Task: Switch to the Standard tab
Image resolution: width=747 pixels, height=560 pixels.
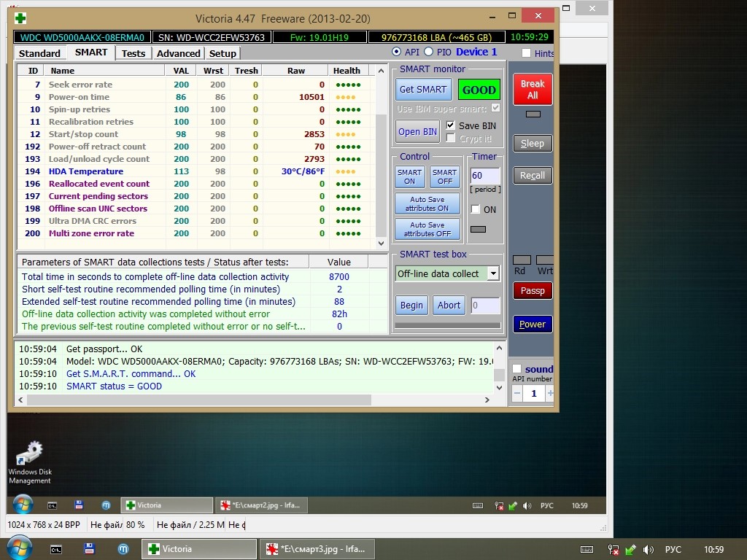Action: 39,53
